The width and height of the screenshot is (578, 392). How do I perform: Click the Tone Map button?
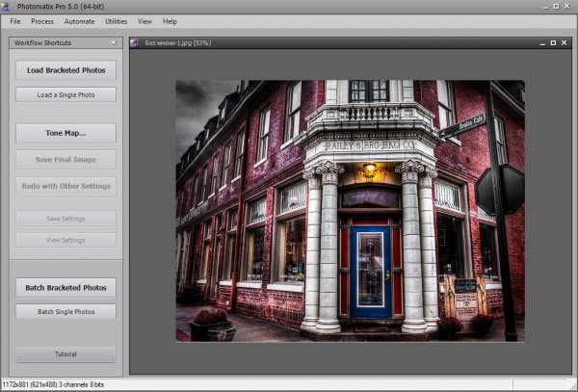[66, 133]
